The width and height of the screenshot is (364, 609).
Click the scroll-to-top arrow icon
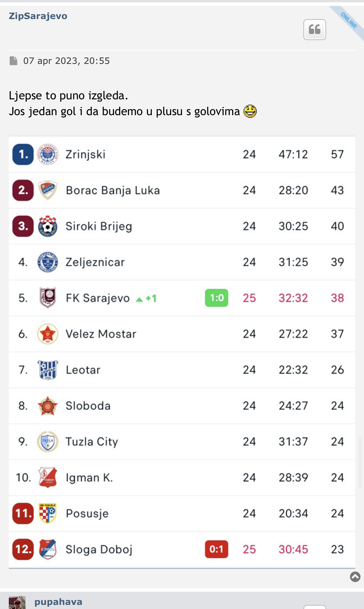point(355,577)
